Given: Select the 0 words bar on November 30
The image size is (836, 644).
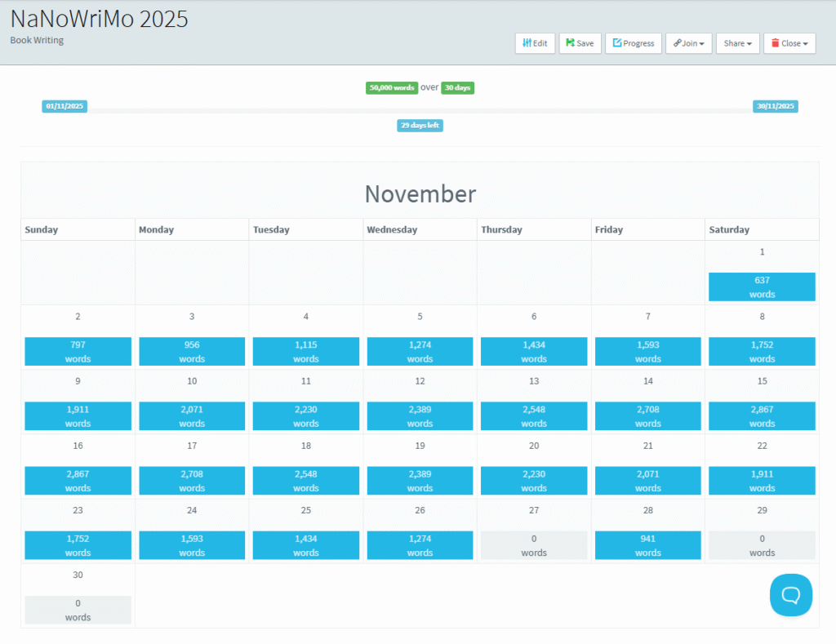Looking at the screenshot, I should coord(78,610).
